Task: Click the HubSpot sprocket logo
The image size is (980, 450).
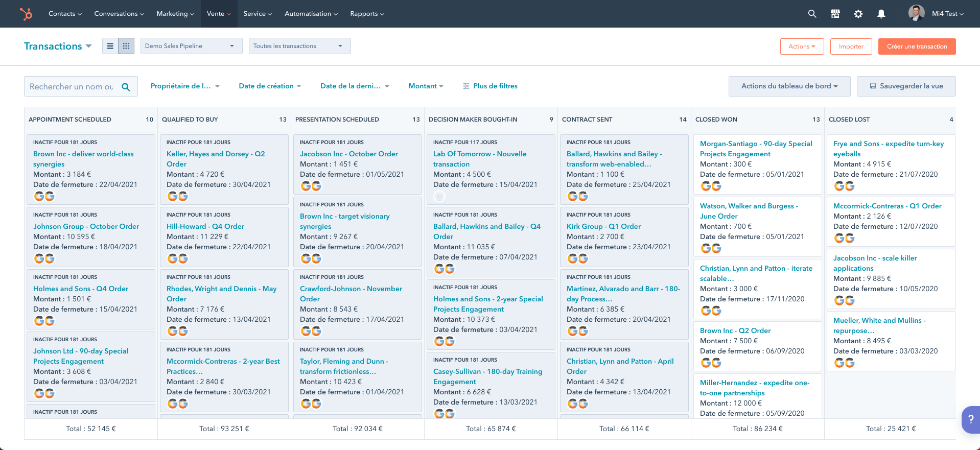Action: pos(26,14)
